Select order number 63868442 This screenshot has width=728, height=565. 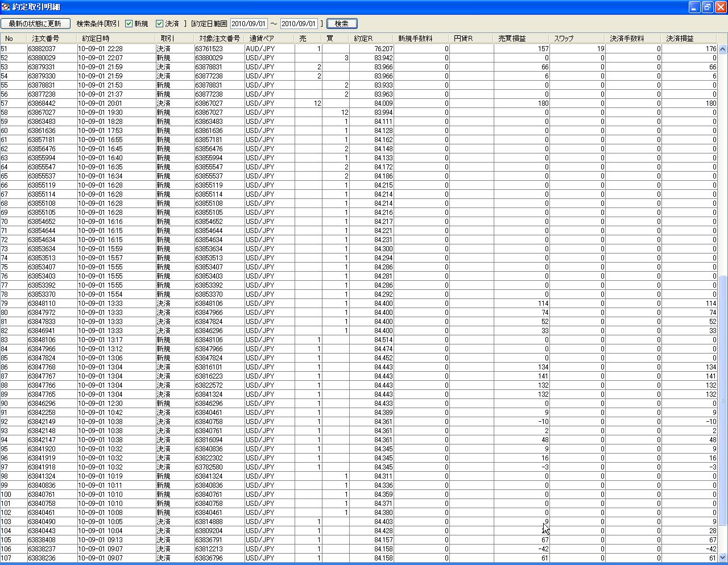pyautogui.click(x=42, y=103)
